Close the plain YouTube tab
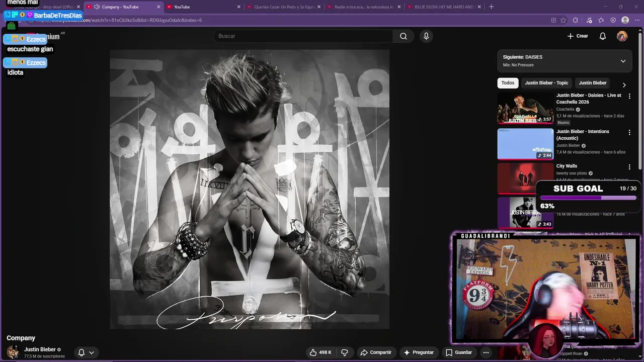The image size is (644, 362). [238, 7]
